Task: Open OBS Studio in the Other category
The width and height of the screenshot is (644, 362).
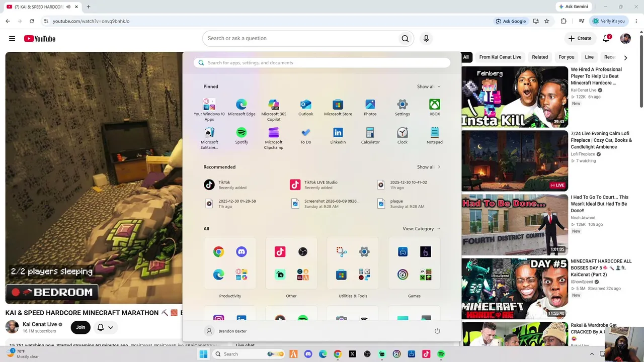Action: 303,252
